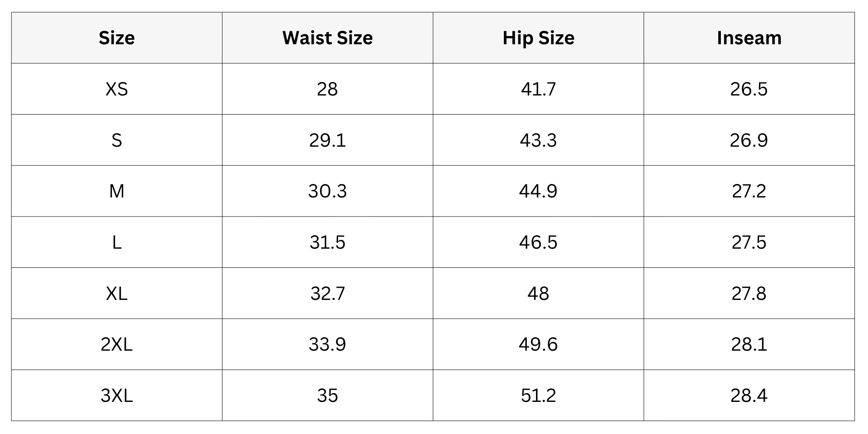Select the 2XL size row label
This screenshot has width=868, height=434.
tap(117, 344)
